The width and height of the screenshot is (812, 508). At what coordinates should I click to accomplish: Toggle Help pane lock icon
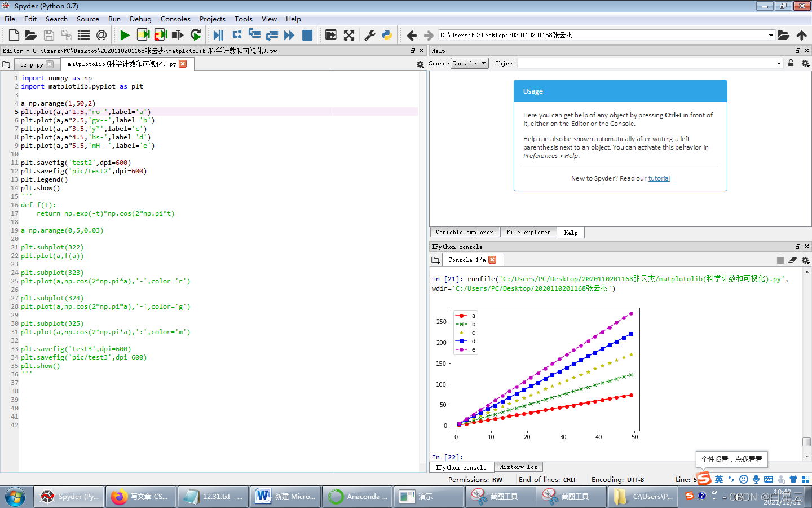pos(791,63)
